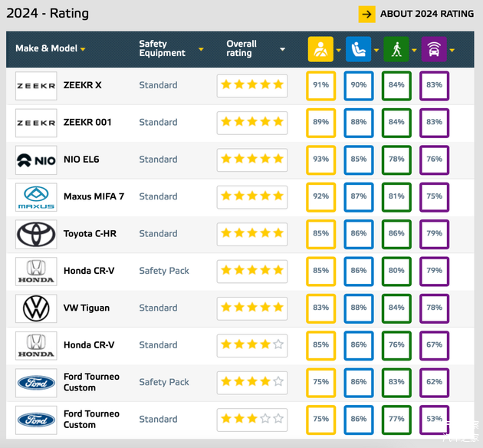This screenshot has width=483, height=448.
Task: Click the NIO brand logo
Action: pyautogui.click(x=36, y=160)
